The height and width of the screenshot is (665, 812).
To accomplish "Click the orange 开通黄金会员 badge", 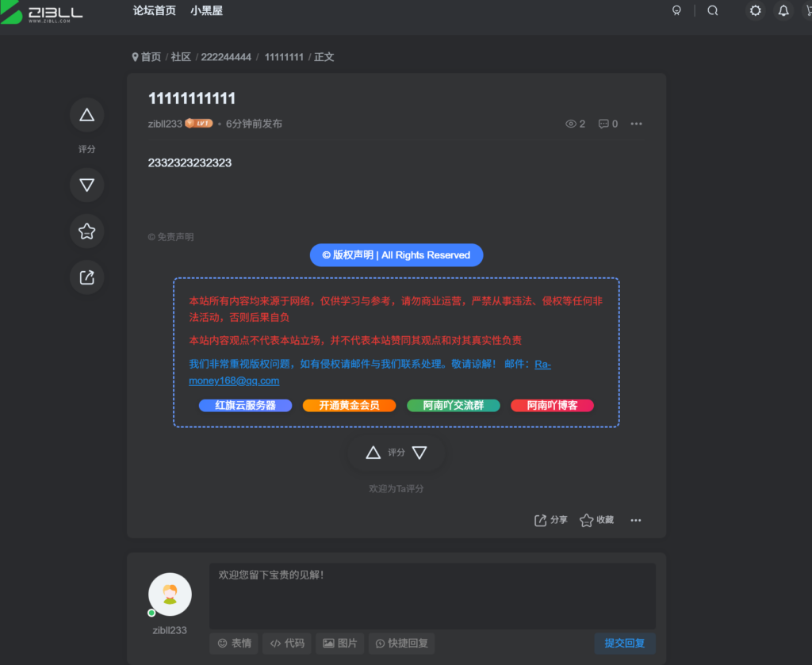I will (349, 405).
